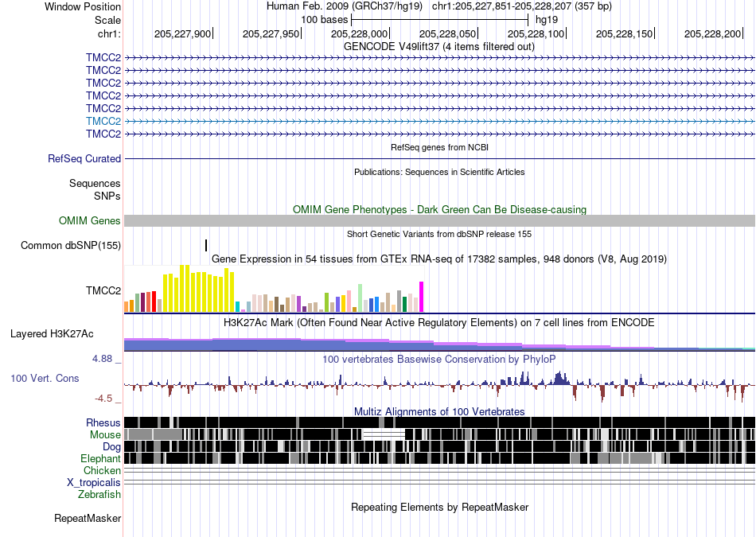Click the Common dbSNP(155) variant tick mark
Image resolution: width=756 pixels, height=537 pixels.
pos(206,245)
